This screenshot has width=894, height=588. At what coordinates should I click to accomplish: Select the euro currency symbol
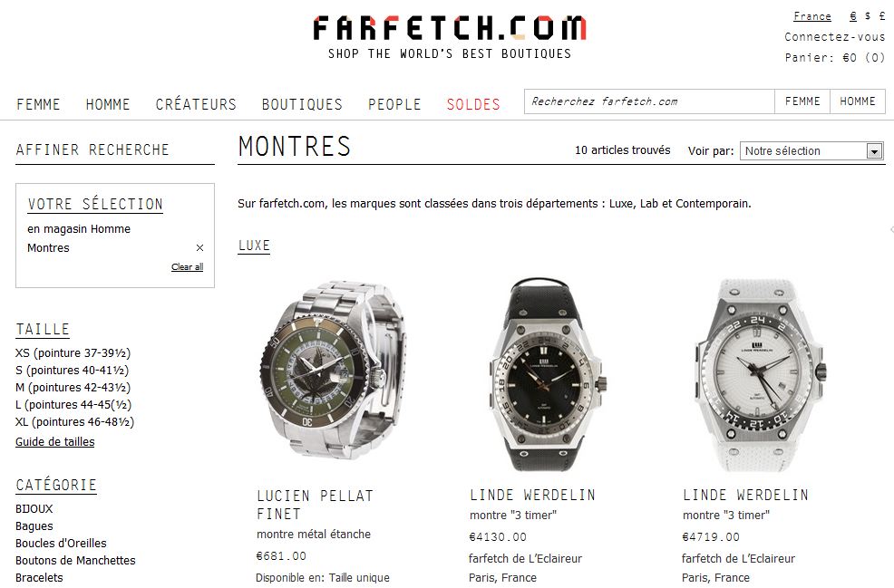click(x=853, y=16)
